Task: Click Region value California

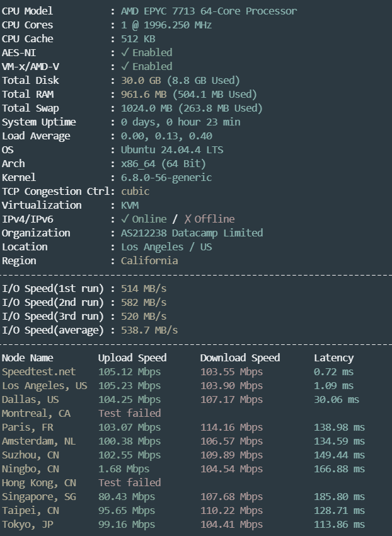Action: (149, 261)
